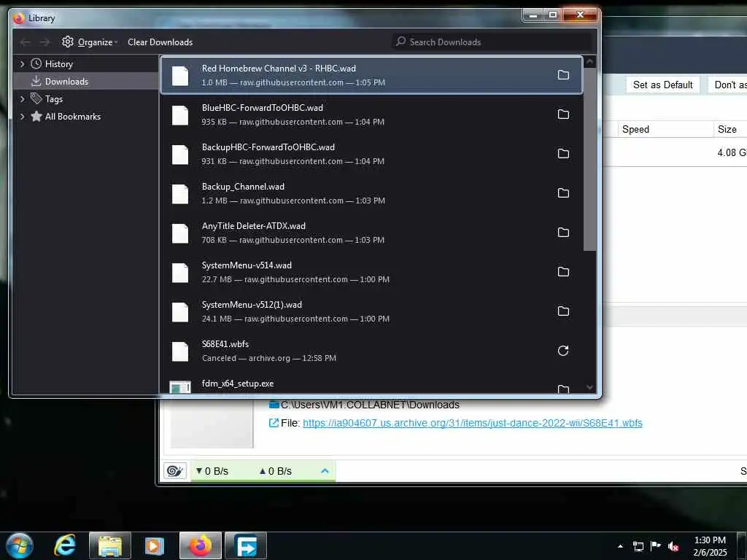Expand the speed panel chevron in download manager
This screenshot has height=560, width=747.
(325, 471)
